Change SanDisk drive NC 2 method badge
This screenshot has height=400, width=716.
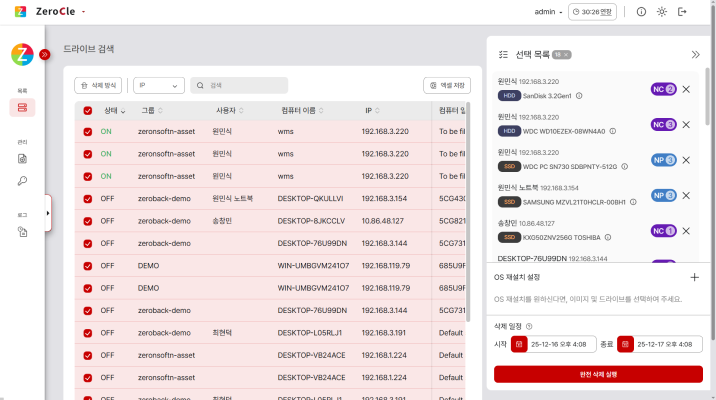point(663,89)
